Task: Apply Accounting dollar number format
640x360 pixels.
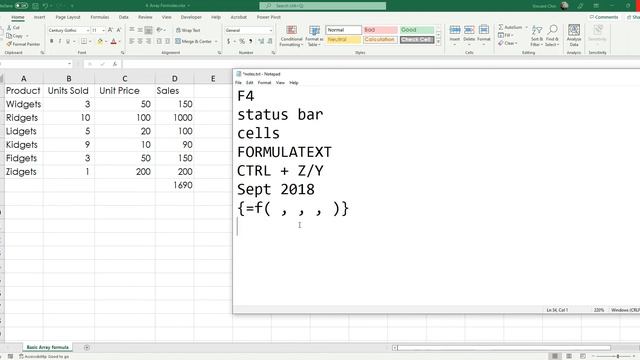Action: point(229,41)
